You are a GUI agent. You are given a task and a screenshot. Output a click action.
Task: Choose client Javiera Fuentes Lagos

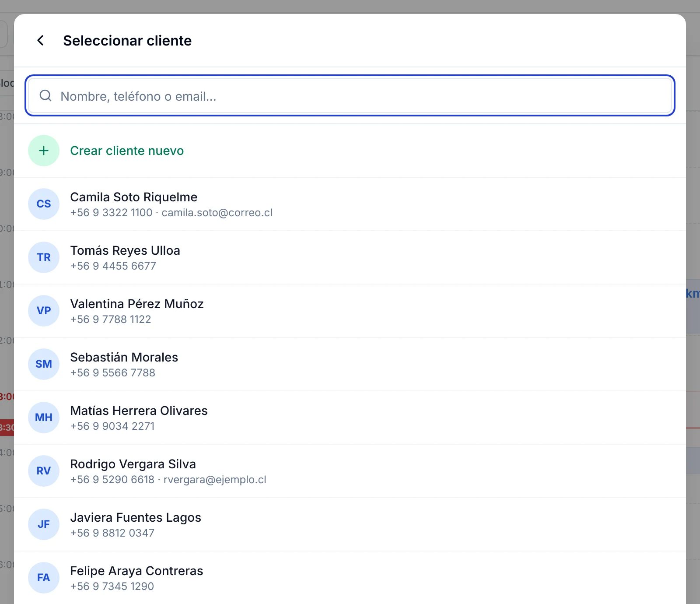350,524
